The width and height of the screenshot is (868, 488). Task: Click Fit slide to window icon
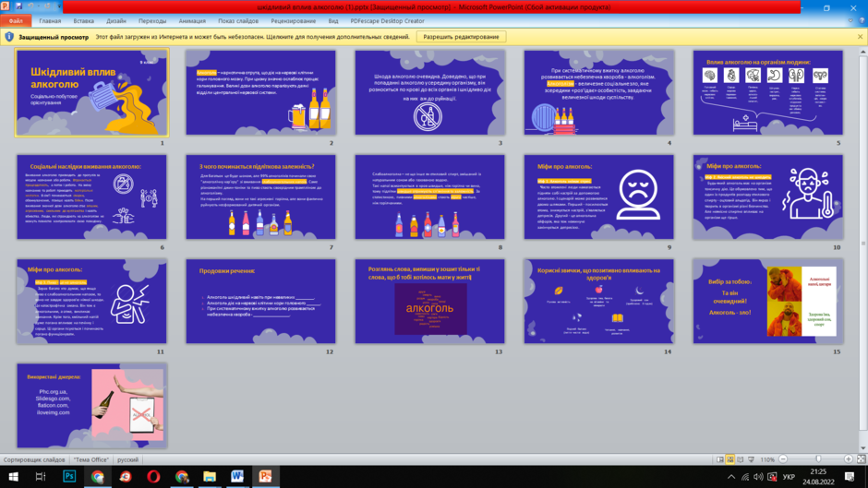(x=861, y=459)
